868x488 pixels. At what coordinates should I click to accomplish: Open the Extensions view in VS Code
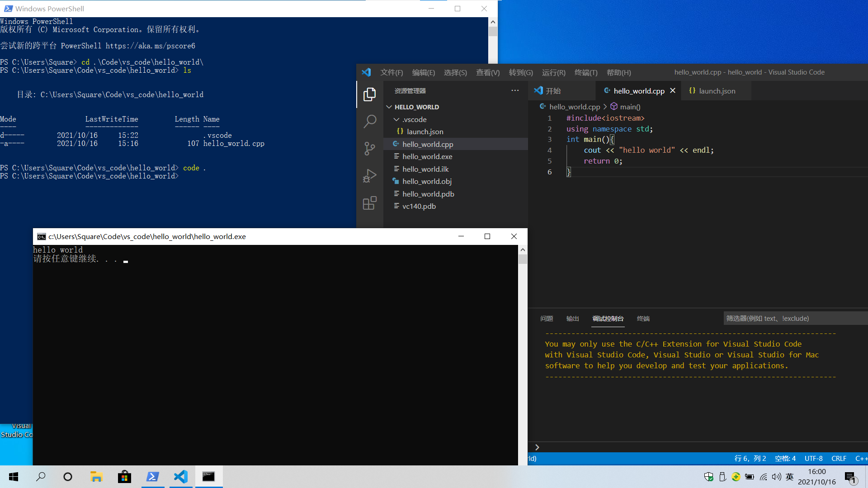click(x=369, y=203)
